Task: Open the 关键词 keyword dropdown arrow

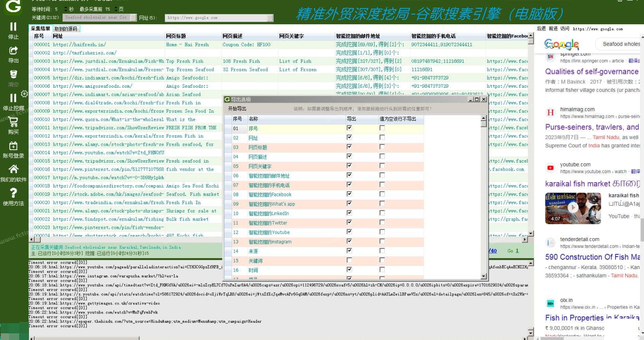Action: 133,18
